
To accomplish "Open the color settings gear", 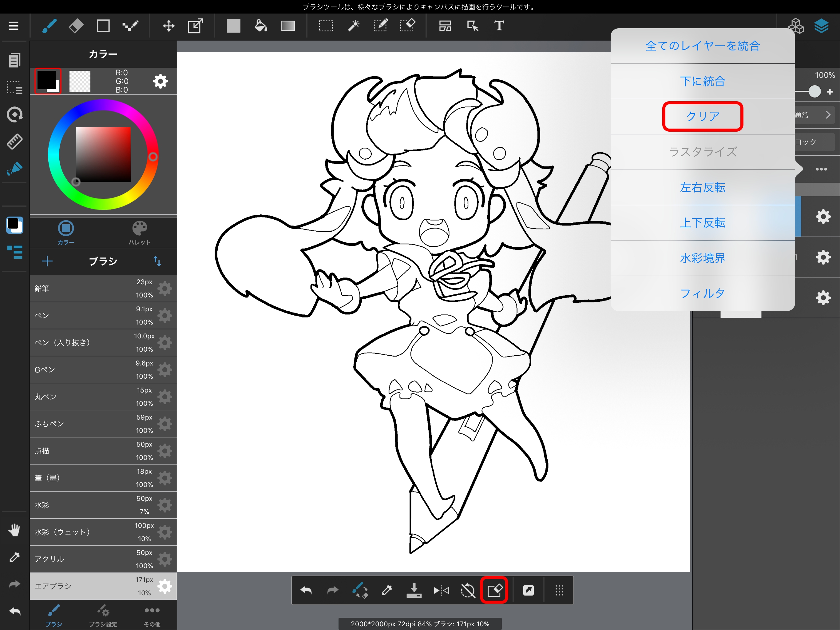I will click(160, 81).
